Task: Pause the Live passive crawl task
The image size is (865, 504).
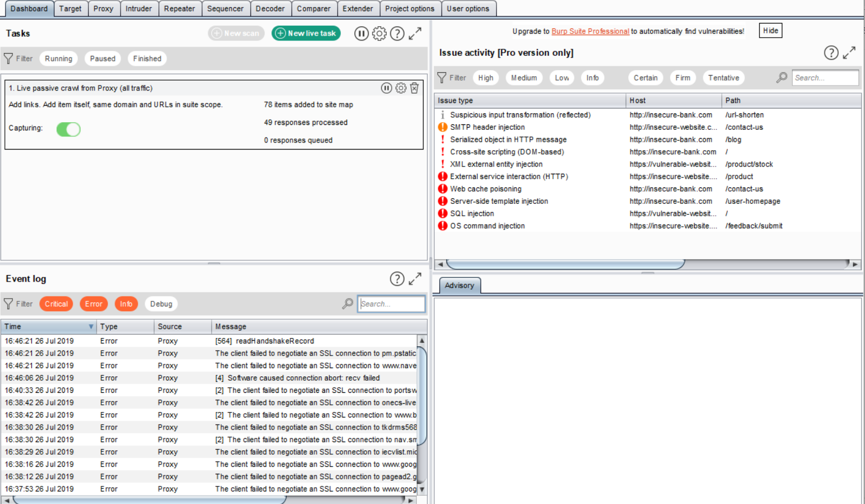Action: pos(386,88)
